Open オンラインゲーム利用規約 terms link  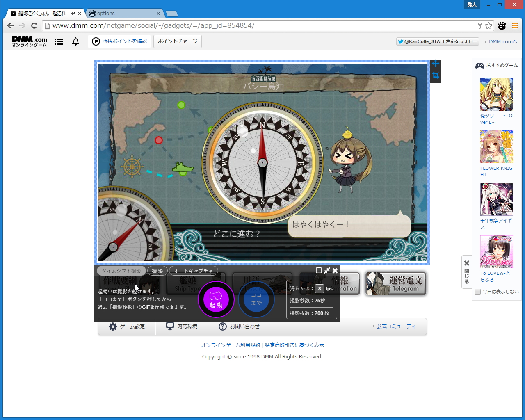tap(231, 345)
